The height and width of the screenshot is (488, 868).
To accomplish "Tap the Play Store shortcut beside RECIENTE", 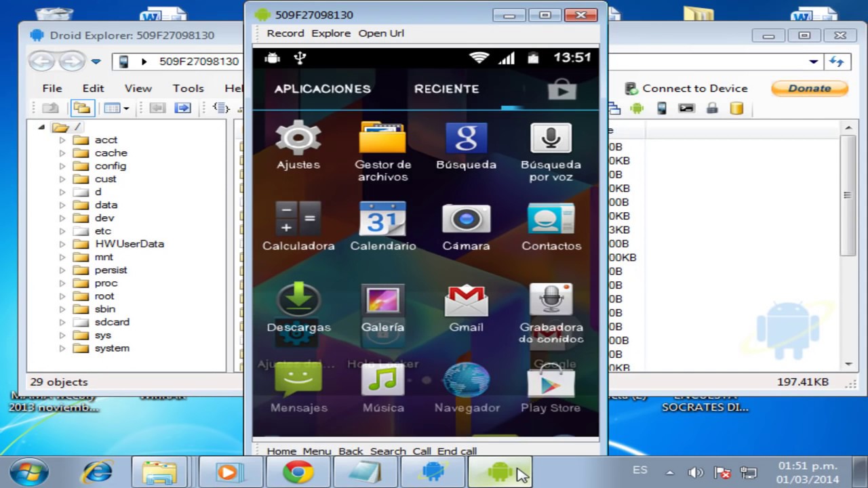I will pos(561,89).
